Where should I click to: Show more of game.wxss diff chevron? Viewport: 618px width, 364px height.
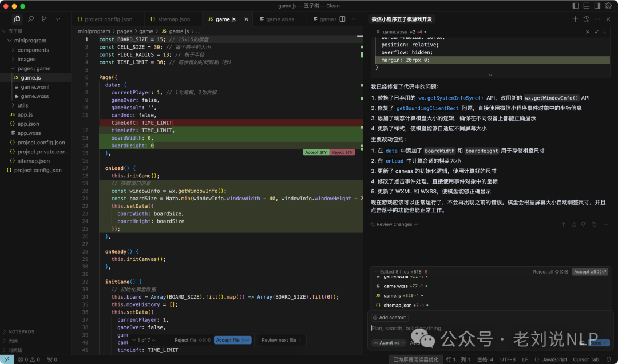point(491,75)
